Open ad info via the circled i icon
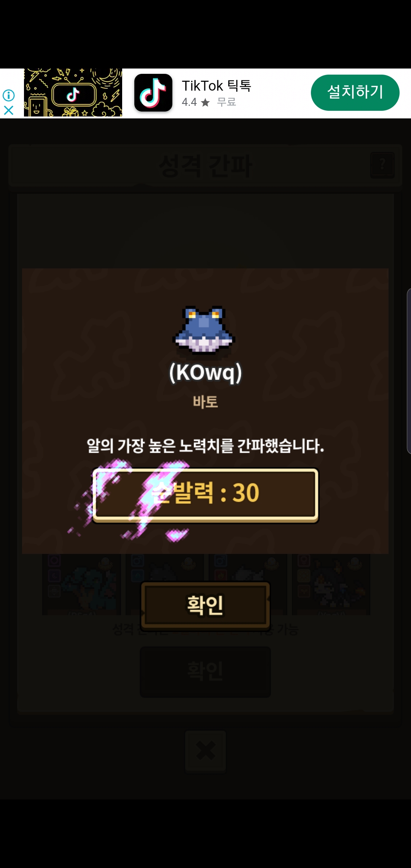This screenshot has width=411, height=868. pos(8,95)
